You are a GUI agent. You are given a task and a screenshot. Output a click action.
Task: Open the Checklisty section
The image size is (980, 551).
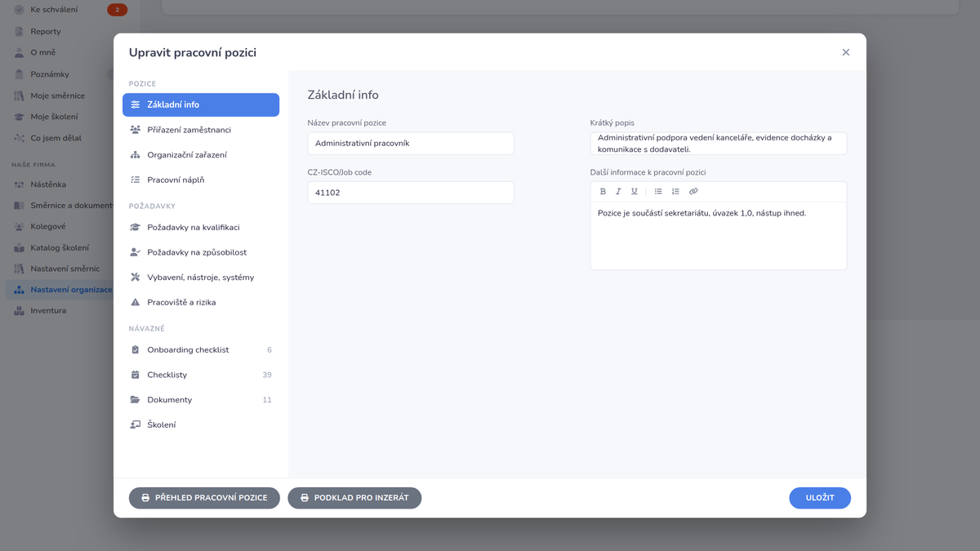(201, 375)
